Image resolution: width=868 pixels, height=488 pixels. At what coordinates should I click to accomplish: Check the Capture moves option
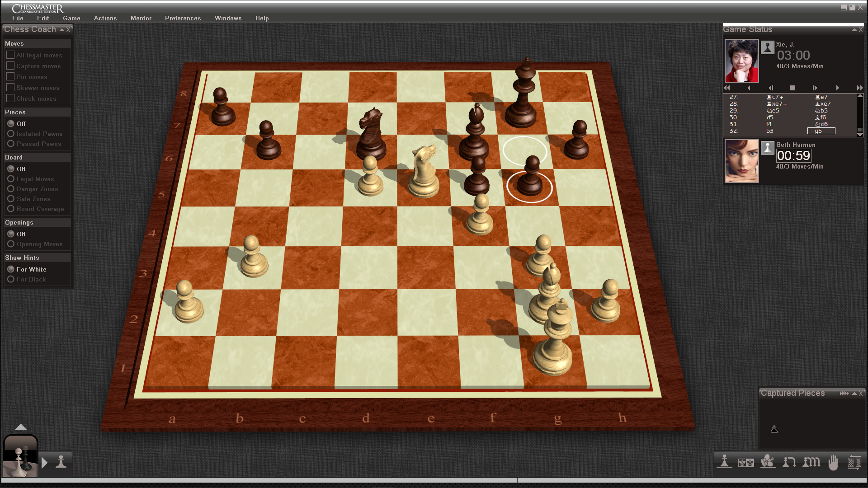10,66
